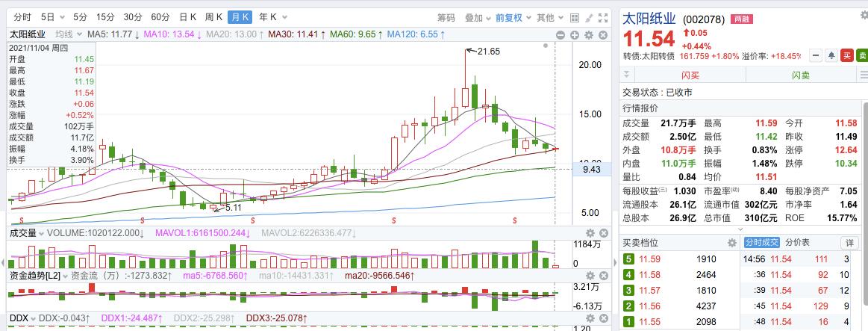Click the bell price alert icon
The width and height of the screenshot is (868, 331).
(x=831, y=55)
